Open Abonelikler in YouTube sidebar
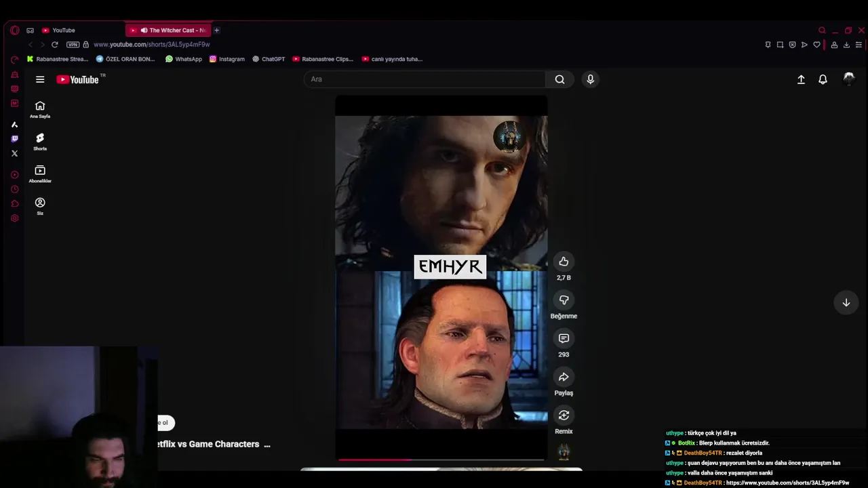868x488 pixels. 40,174
